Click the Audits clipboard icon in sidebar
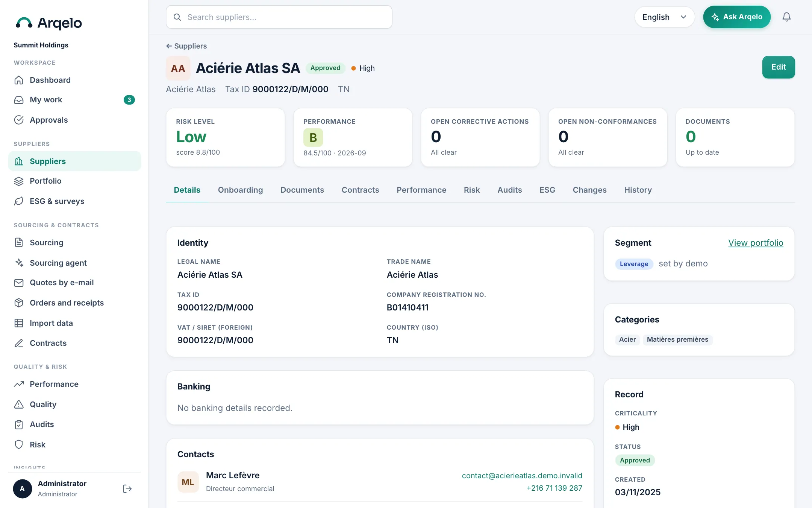Viewport: 812px width, 508px height. (19, 424)
